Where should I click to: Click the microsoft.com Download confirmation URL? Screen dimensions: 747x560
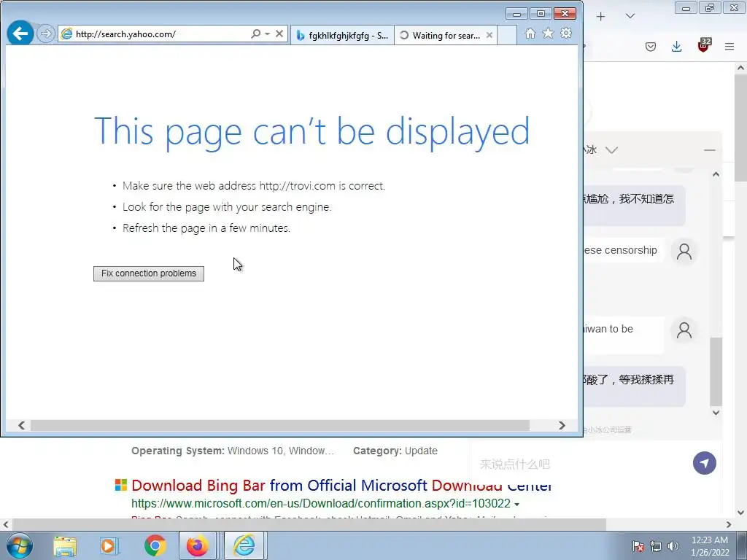321,503
